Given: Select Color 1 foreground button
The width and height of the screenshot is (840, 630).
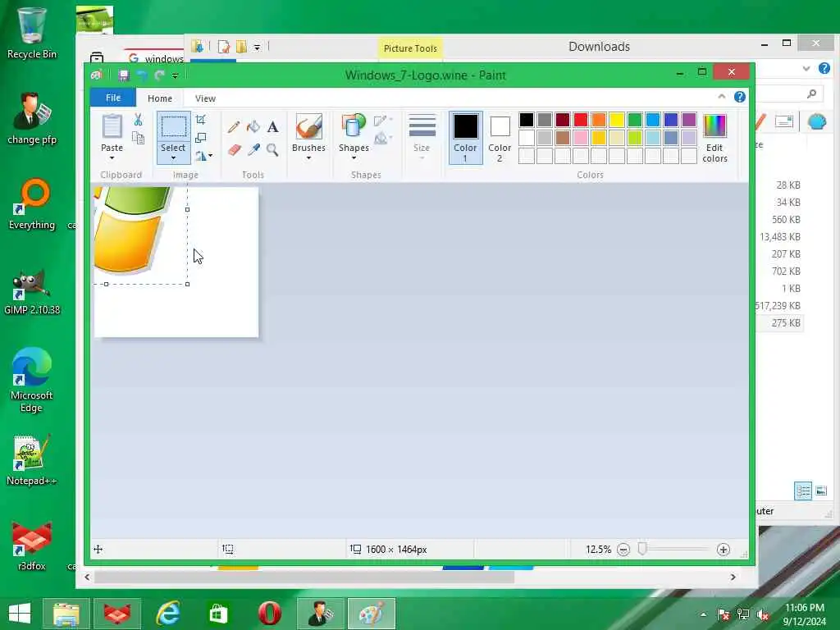Looking at the screenshot, I should [466, 138].
